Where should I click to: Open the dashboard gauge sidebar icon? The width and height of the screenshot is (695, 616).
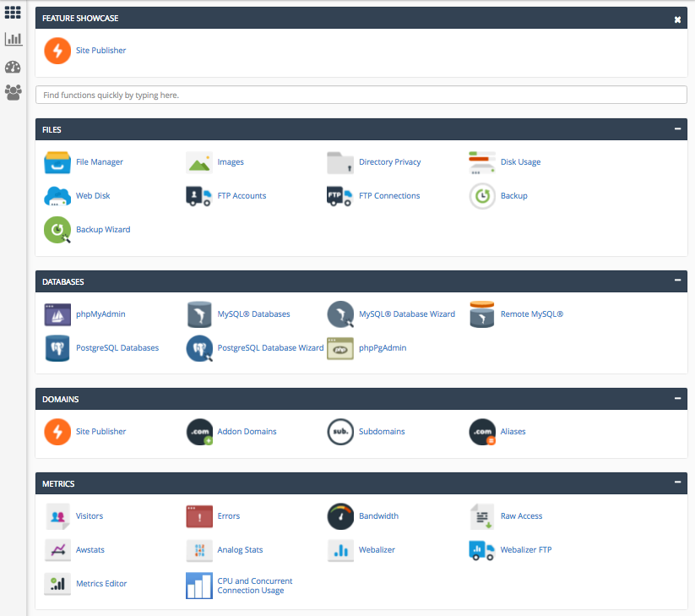pyautogui.click(x=13, y=67)
